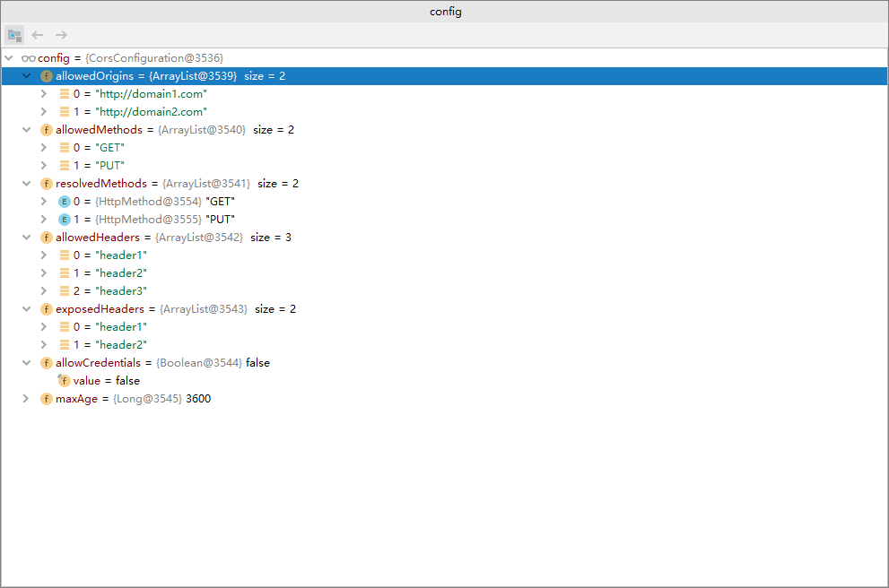Click the Forward arrow in the toolbar

pyautogui.click(x=61, y=35)
